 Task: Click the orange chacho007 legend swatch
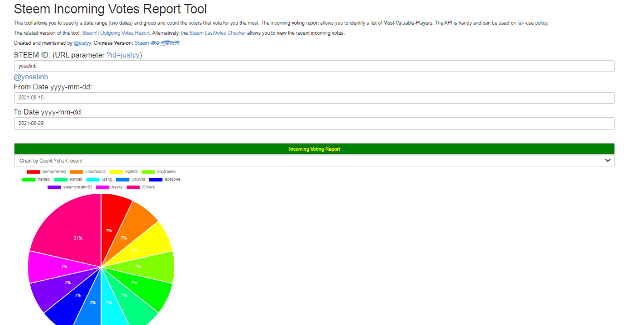[x=77, y=172]
